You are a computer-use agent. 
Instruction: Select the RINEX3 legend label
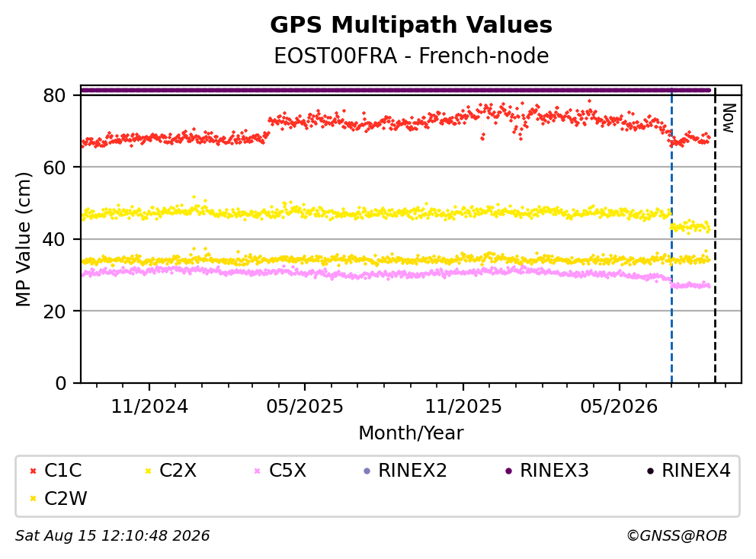click(555, 471)
